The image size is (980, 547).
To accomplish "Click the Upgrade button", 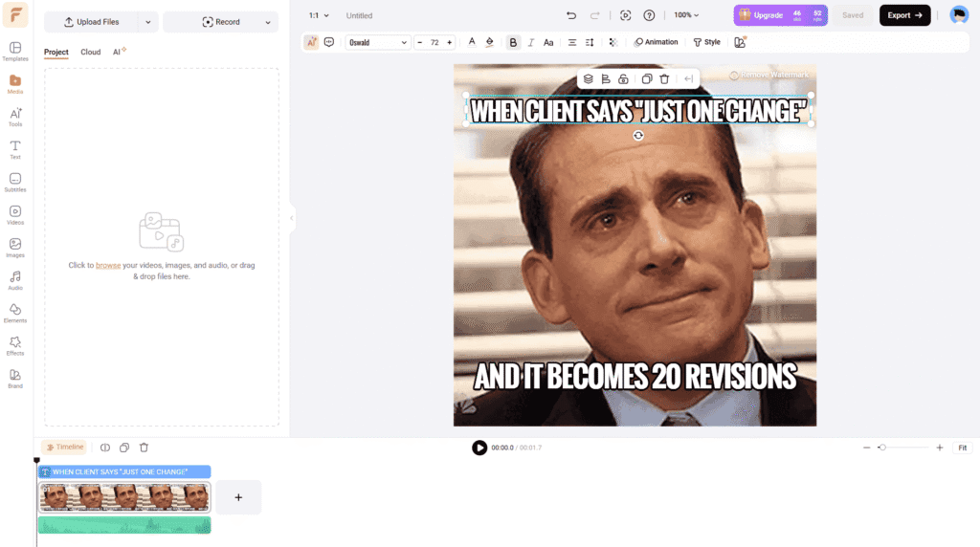I will 781,15.
